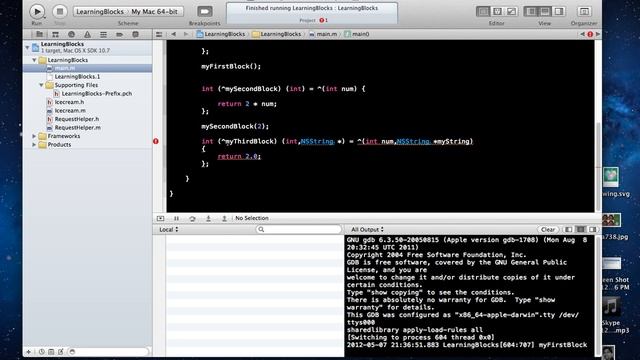
Task: Toggle the Utilities pane visibility
Action: [559, 11]
